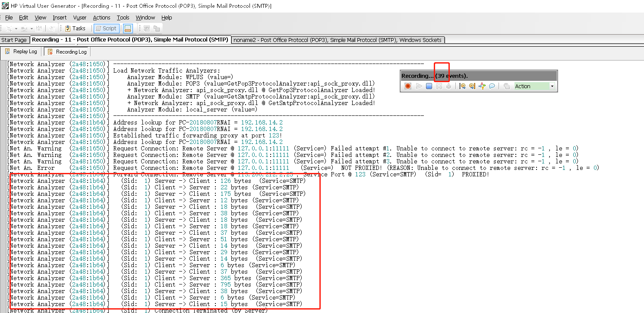Open the File menu
This screenshot has width=644, height=313.
[9, 17]
